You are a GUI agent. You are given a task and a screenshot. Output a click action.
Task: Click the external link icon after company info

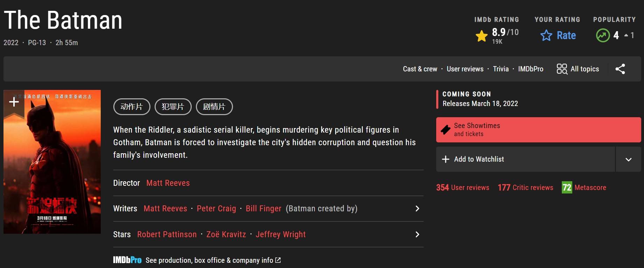coord(278,260)
